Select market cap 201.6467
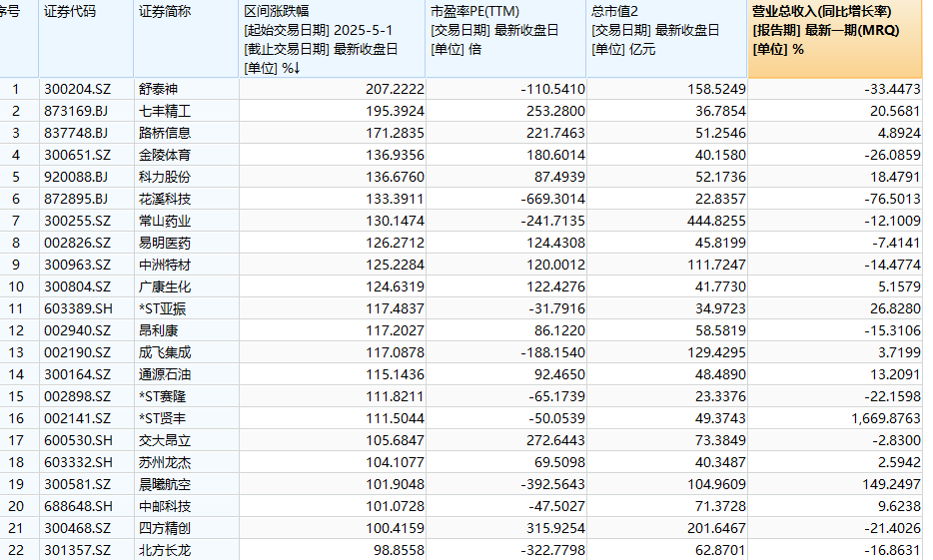This screenshot has height=560, width=933. [x=716, y=529]
